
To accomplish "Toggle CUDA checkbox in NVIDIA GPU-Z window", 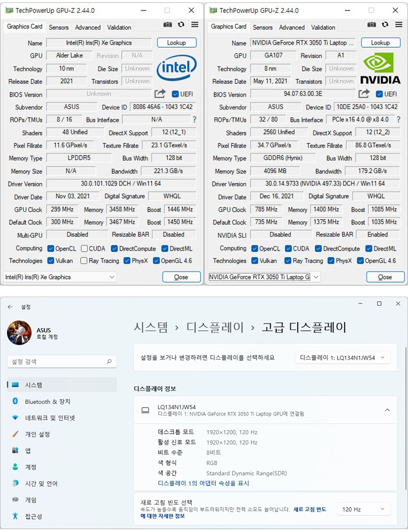I will click(x=288, y=249).
